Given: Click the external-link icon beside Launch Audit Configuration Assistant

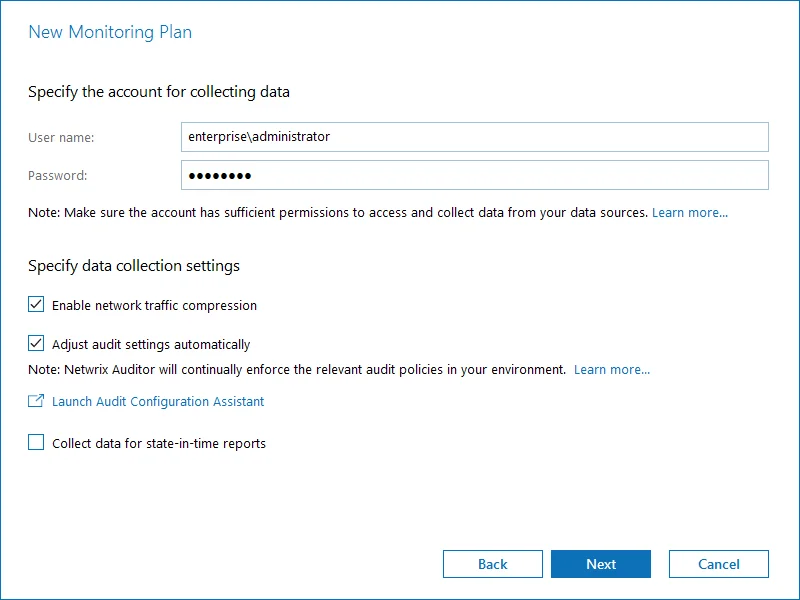Looking at the screenshot, I should [x=36, y=401].
